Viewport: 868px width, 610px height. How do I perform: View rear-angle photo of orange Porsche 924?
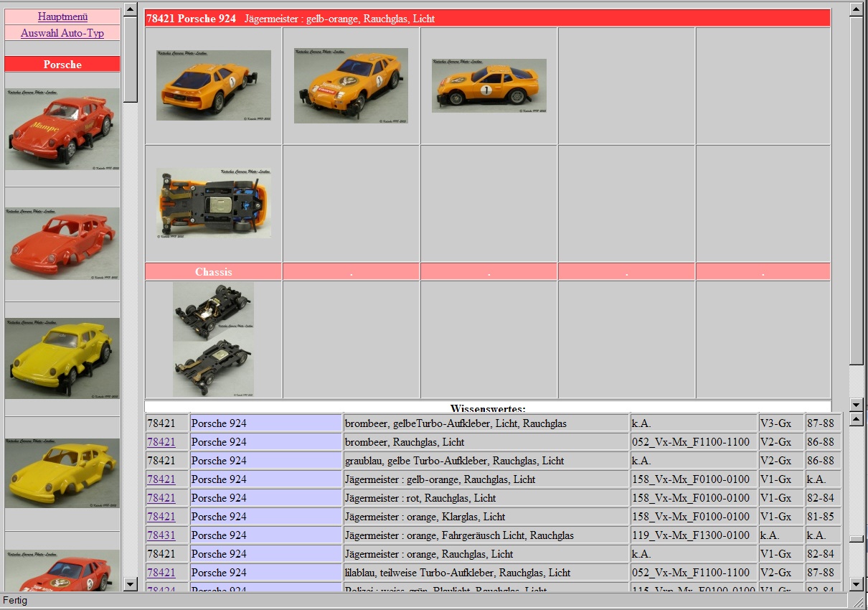214,85
